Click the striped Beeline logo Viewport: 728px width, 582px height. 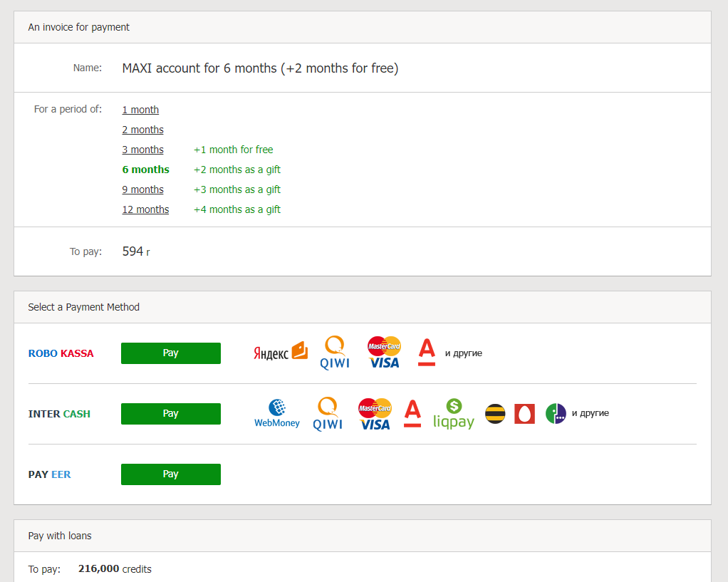pyautogui.click(x=495, y=414)
